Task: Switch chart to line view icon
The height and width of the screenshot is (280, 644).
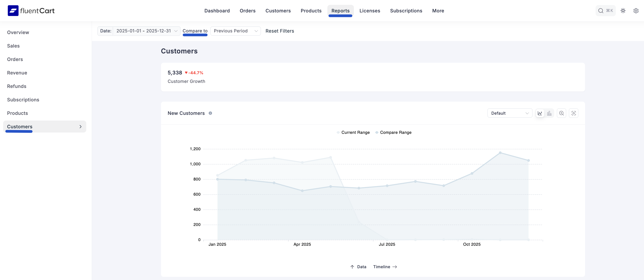Action: [540, 113]
